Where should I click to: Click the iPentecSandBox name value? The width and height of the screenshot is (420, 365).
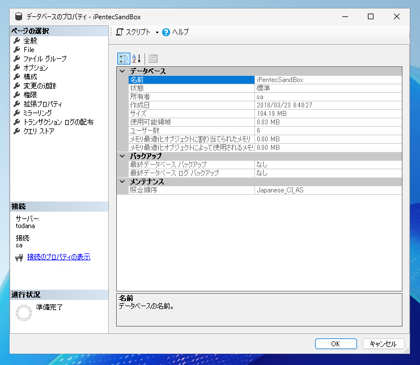tap(280, 80)
